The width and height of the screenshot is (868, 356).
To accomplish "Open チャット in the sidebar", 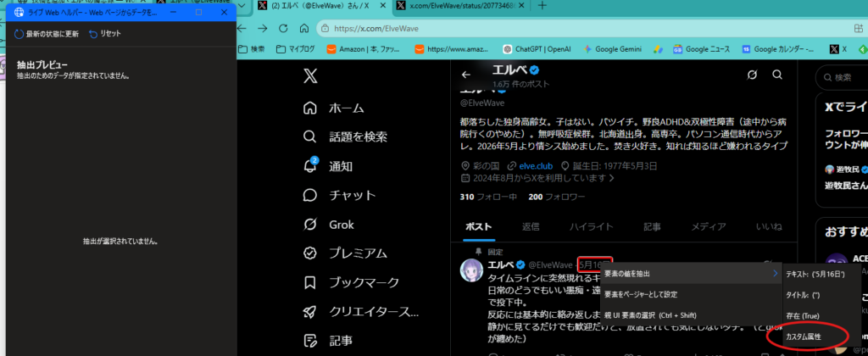I will (x=339, y=196).
